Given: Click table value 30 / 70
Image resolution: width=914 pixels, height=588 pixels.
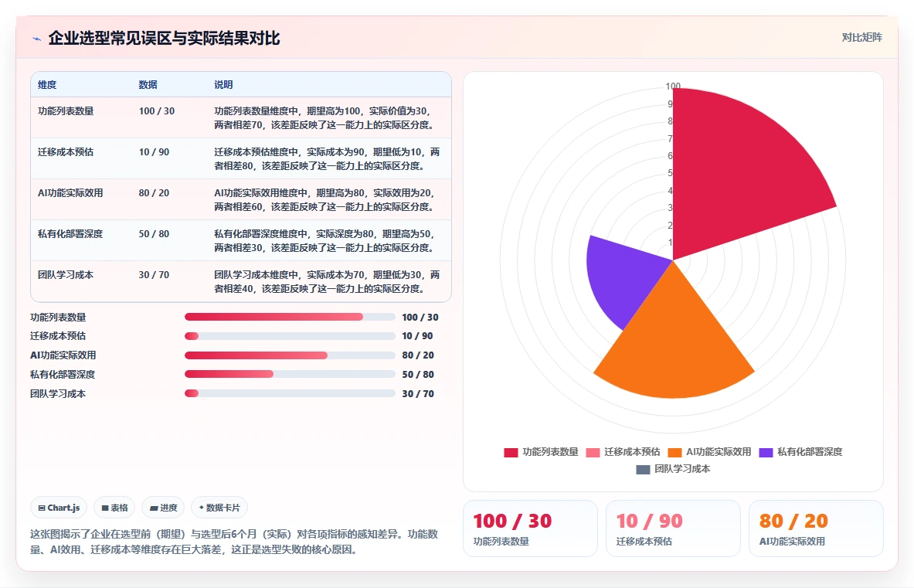Looking at the screenshot, I should coord(154,274).
